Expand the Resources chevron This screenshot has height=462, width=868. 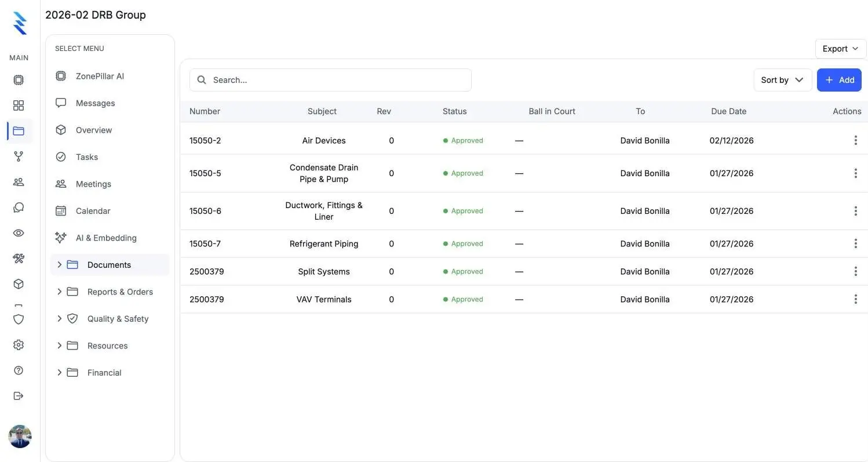59,345
